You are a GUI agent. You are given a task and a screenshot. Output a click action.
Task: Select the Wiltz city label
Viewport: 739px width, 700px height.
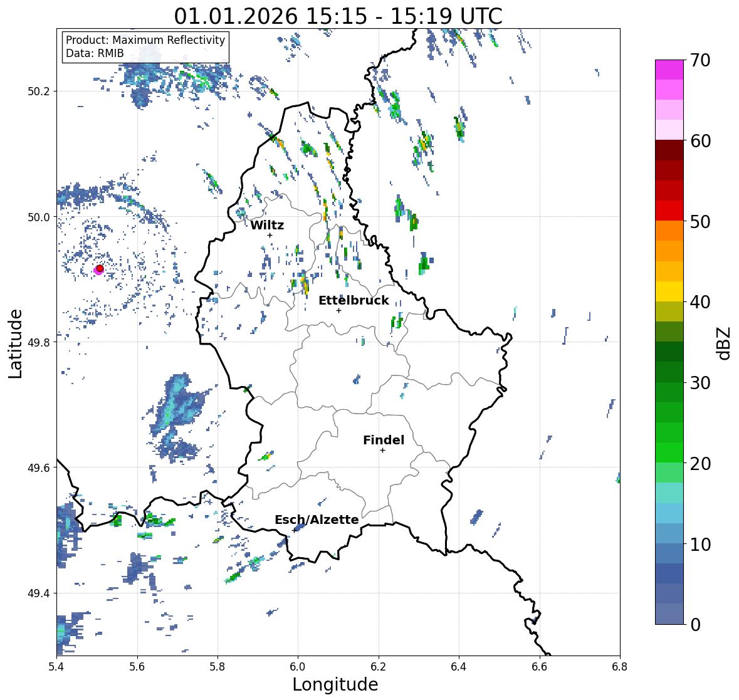pyautogui.click(x=267, y=225)
